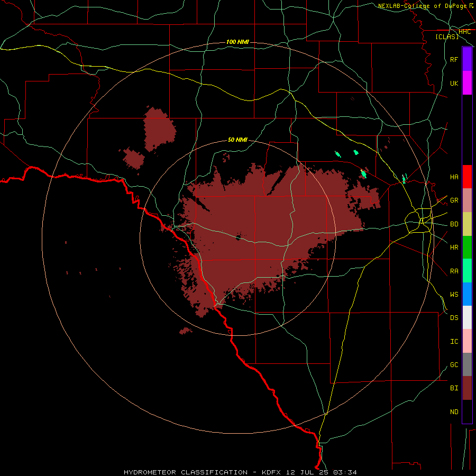Click the HR dark green legend swatch

click(x=467, y=247)
